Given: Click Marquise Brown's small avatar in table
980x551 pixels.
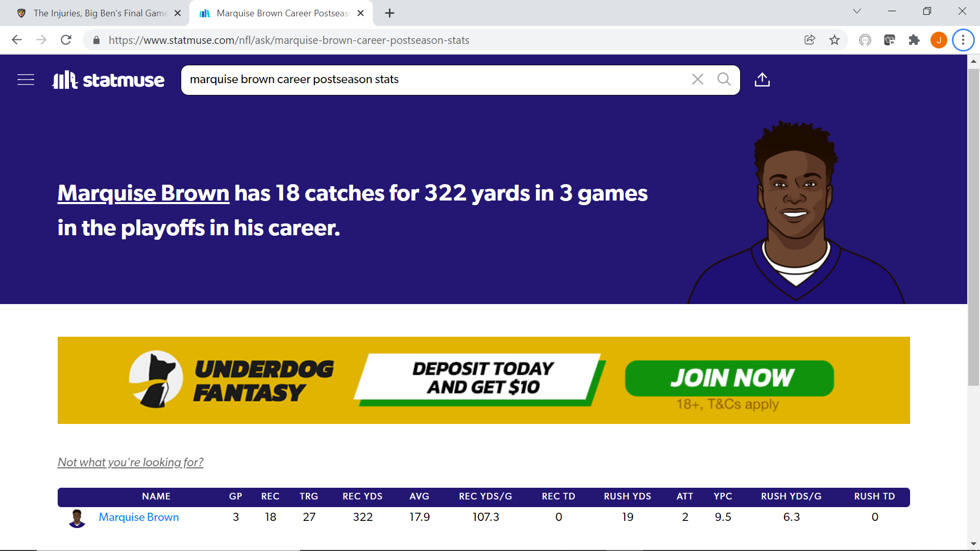Looking at the screenshot, I should pyautogui.click(x=77, y=518).
